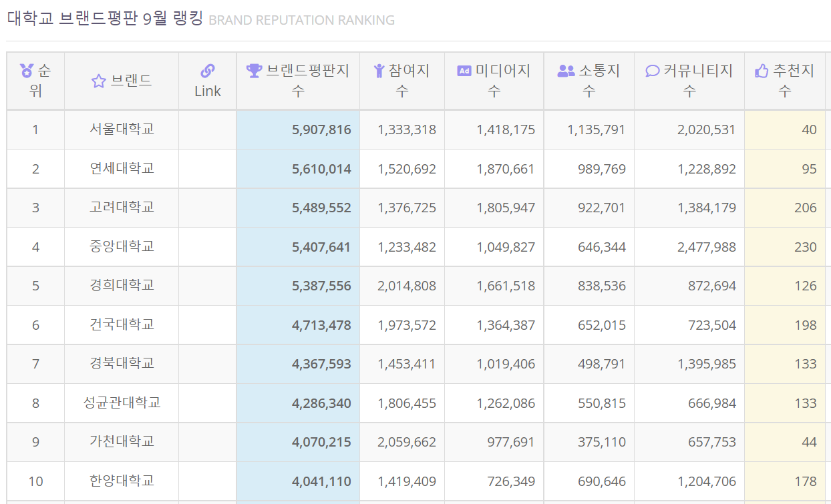This screenshot has height=504, width=831.
Task: Select the 성균관대학교 brand cell
Action: (122, 403)
